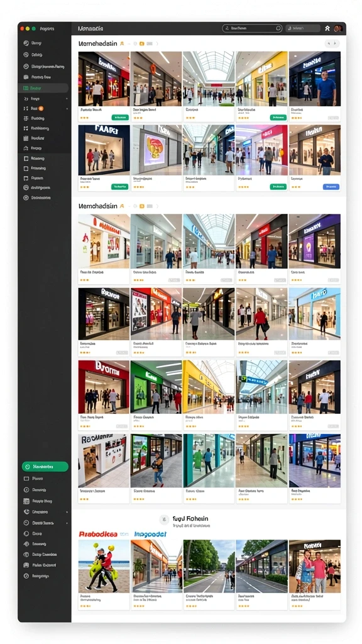Image resolution: width=362 pixels, height=644 pixels.
Task: Open the thumbnail showing the illuminated cartoon poster
Action: pos(156,150)
